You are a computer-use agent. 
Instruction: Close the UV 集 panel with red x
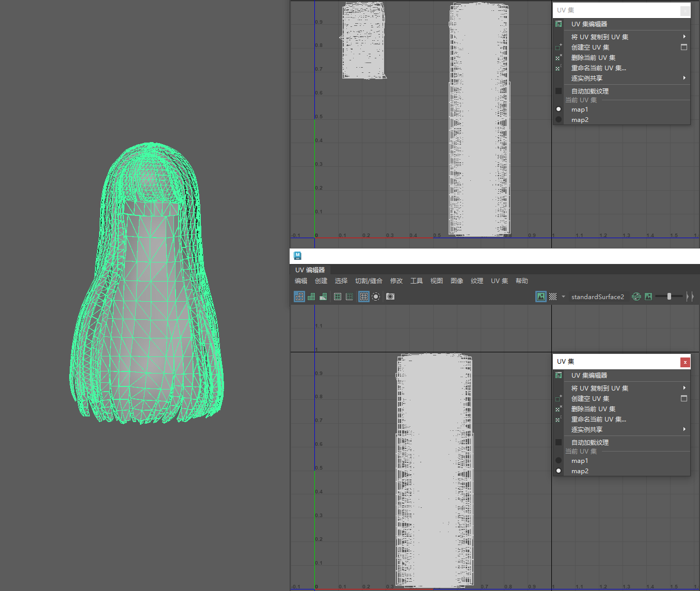coord(685,362)
